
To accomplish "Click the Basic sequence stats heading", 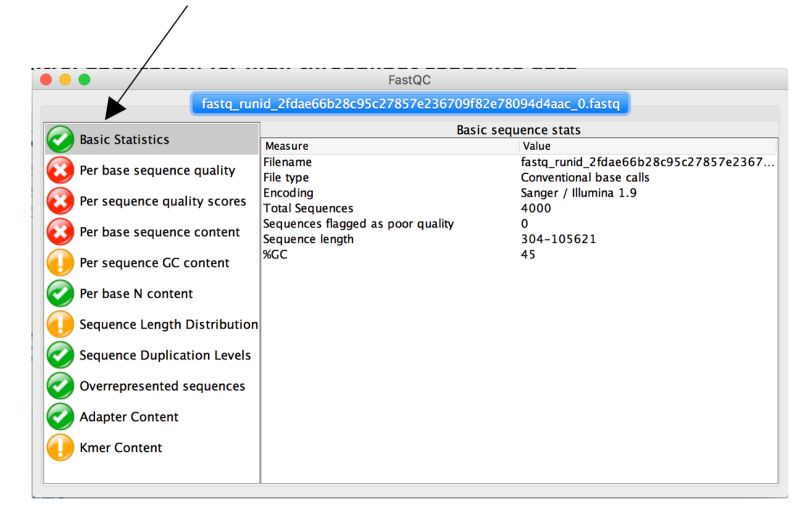I will [518, 130].
